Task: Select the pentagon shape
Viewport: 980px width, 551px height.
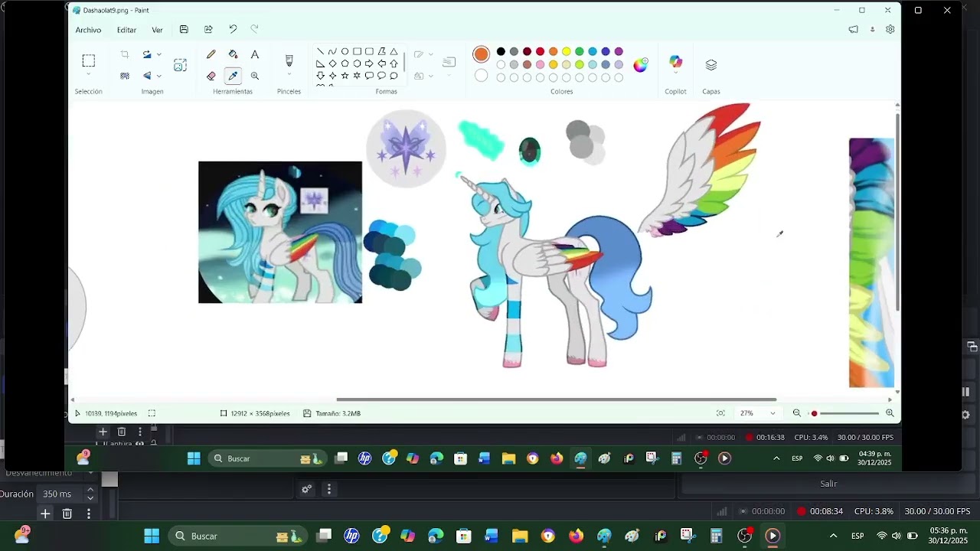Action: tap(345, 64)
